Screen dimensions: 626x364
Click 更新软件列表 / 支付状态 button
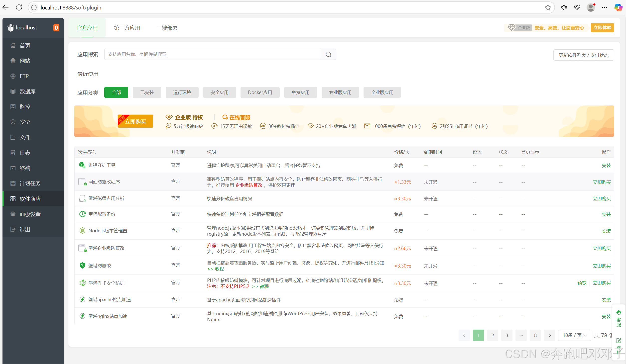[x=583, y=55]
